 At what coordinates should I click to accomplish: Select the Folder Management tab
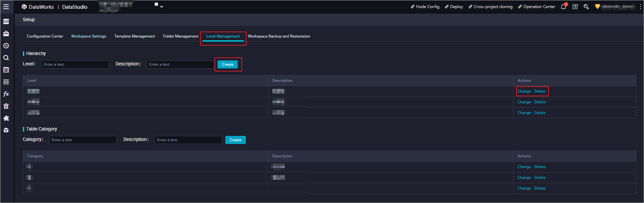181,36
